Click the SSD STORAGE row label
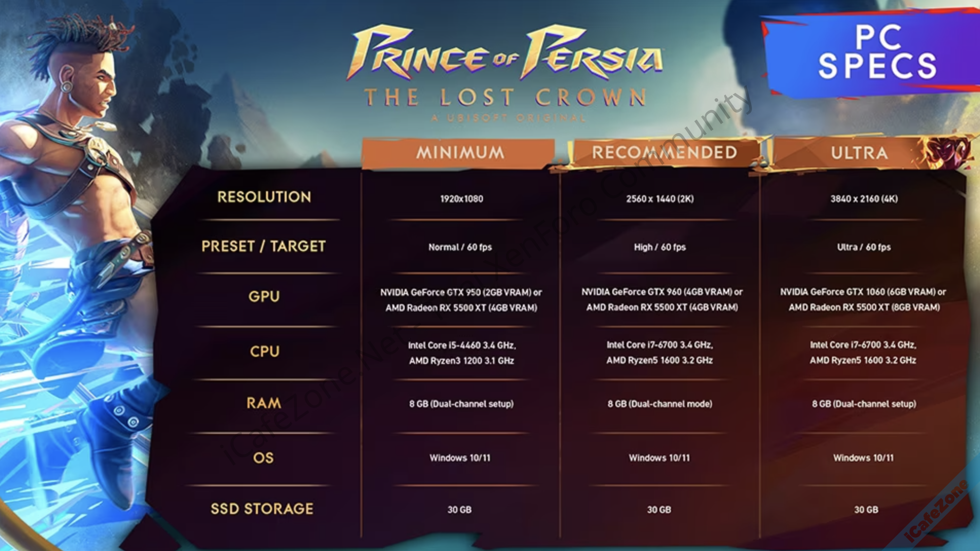The width and height of the screenshot is (980, 551). pyautogui.click(x=262, y=509)
